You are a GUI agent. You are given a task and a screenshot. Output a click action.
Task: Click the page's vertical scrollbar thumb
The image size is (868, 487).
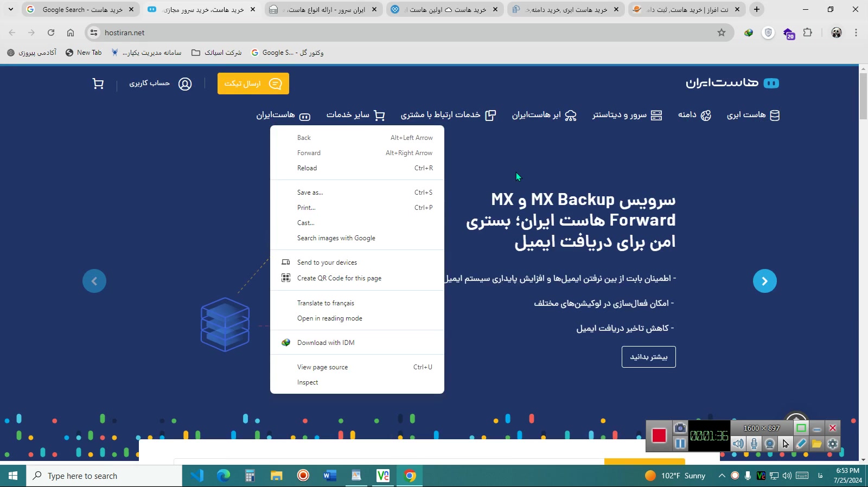pos(863,96)
